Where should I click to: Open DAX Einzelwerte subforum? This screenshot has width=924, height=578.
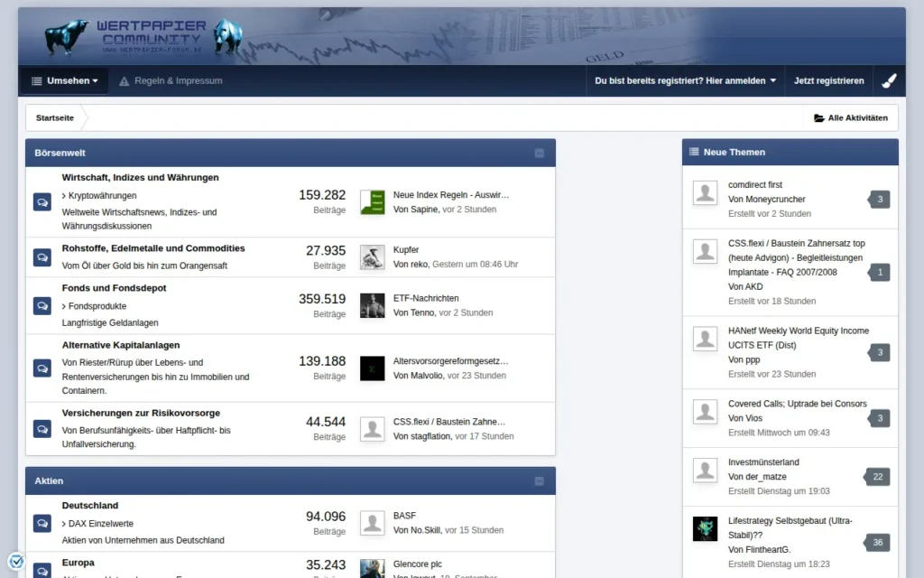101,524
